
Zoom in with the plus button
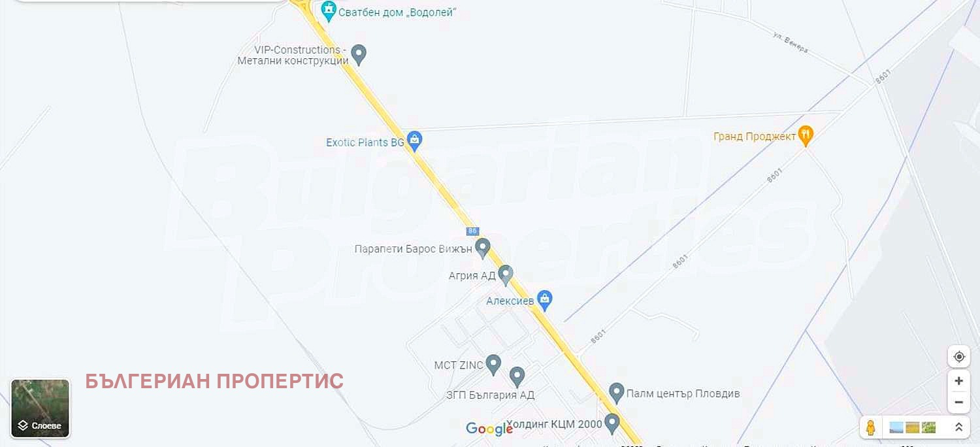tap(958, 381)
